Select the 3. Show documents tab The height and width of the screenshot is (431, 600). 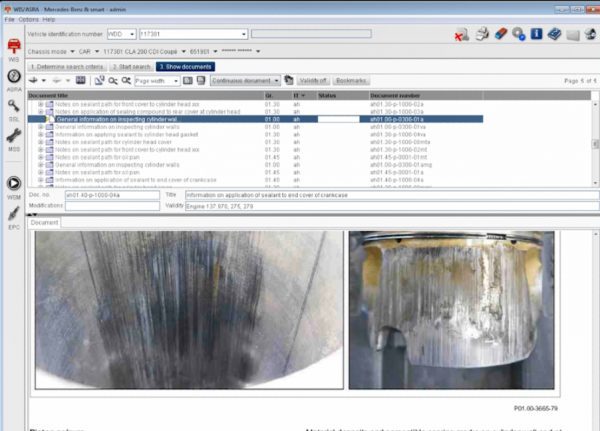tap(186, 67)
